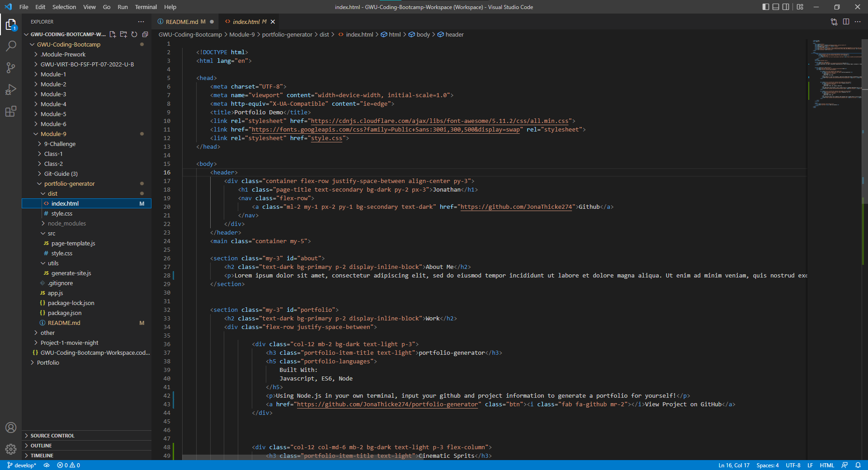Click the style.css link in the code
The width and height of the screenshot is (868, 470).
[x=327, y=138]
